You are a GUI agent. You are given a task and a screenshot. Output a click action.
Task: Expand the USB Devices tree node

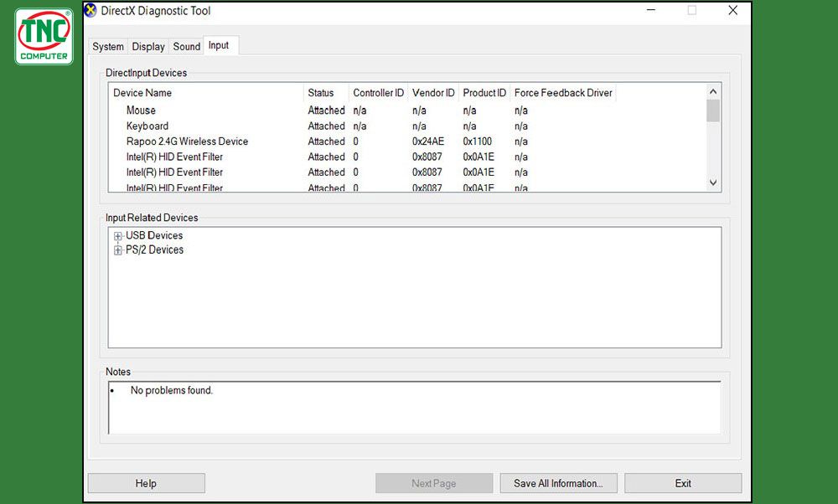coord(117,236)
